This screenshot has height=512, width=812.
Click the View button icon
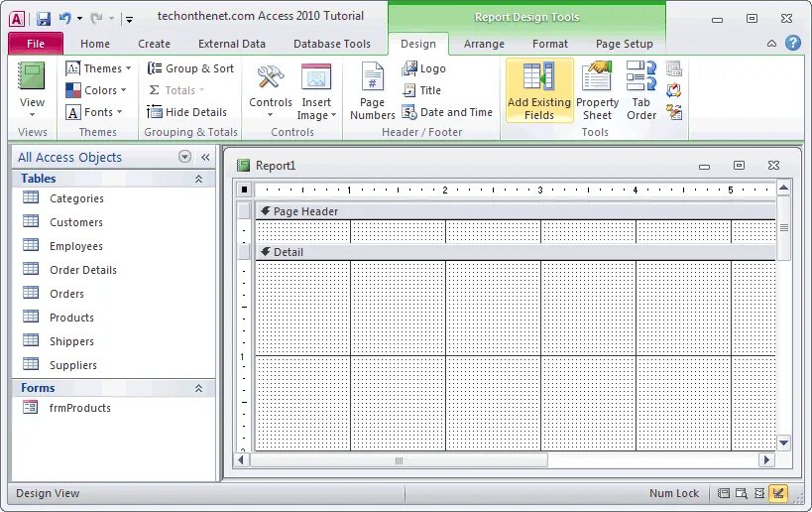coord(32,75)
